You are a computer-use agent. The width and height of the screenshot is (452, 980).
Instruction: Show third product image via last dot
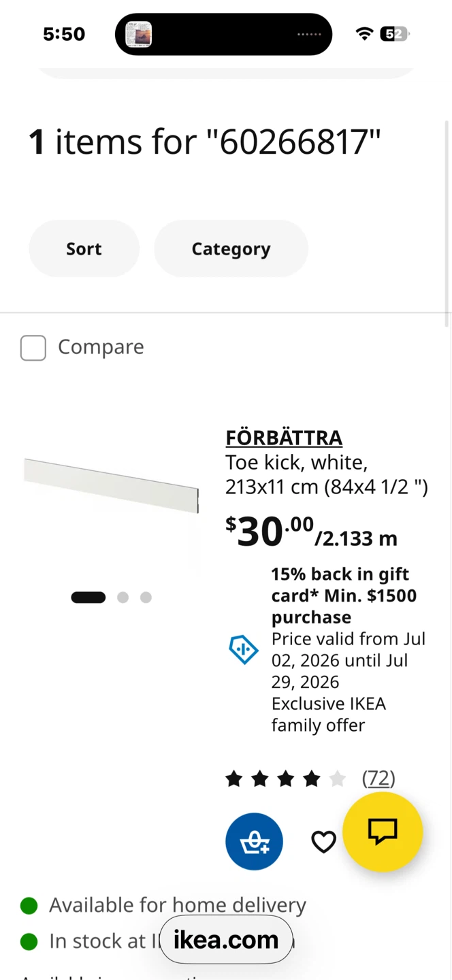coord(146,598)
